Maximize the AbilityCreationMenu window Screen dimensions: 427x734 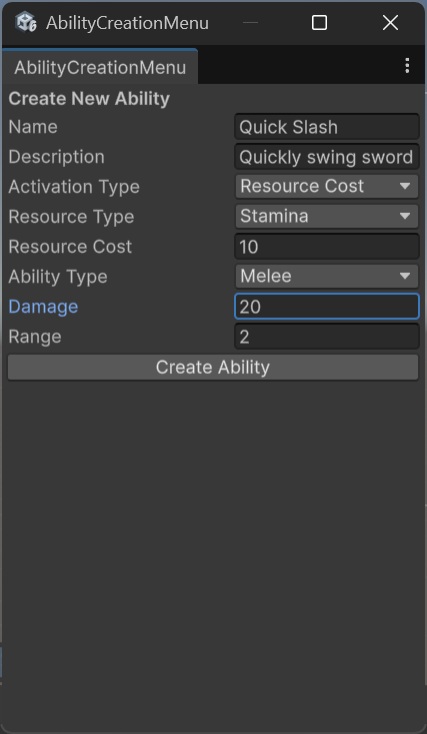(319, 22)
